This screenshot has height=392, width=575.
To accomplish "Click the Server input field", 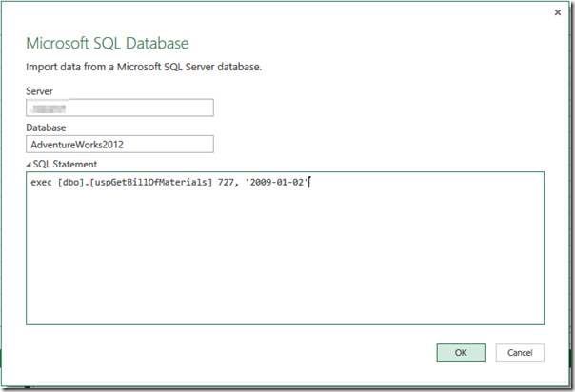I will 120,108.
